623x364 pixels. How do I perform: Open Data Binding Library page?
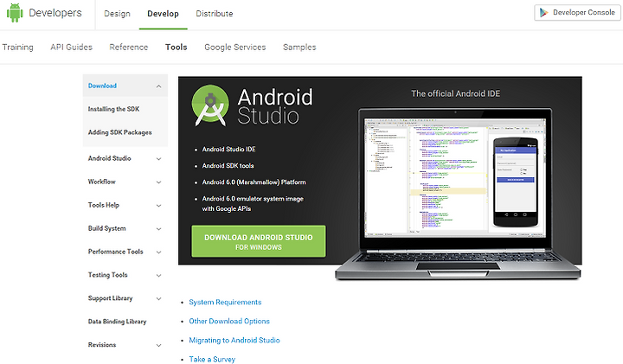pos(117,322)
